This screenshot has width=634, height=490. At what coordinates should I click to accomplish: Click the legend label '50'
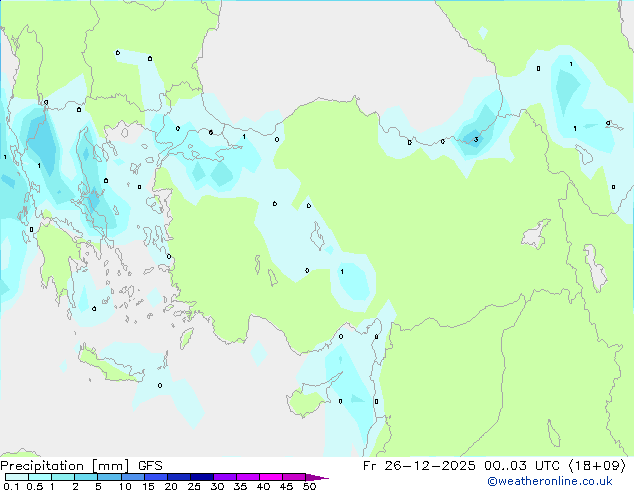[x=309, y=486]
